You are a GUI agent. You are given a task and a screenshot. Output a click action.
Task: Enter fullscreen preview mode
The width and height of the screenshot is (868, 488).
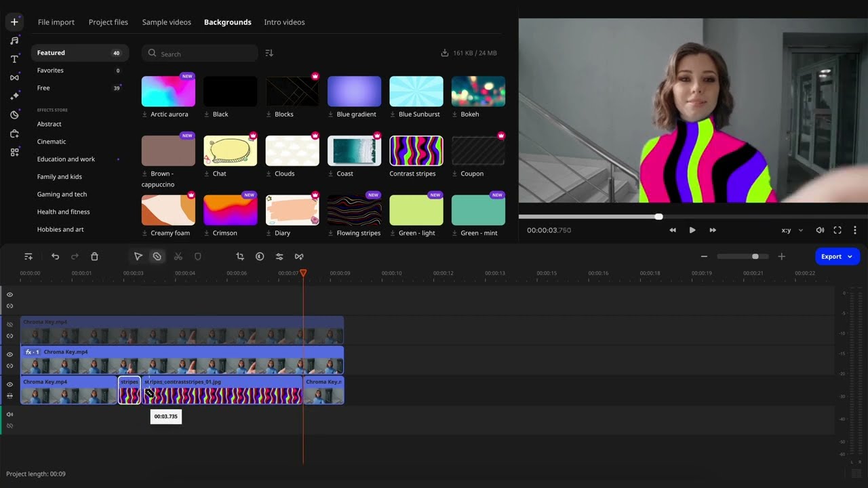[837, 230]
